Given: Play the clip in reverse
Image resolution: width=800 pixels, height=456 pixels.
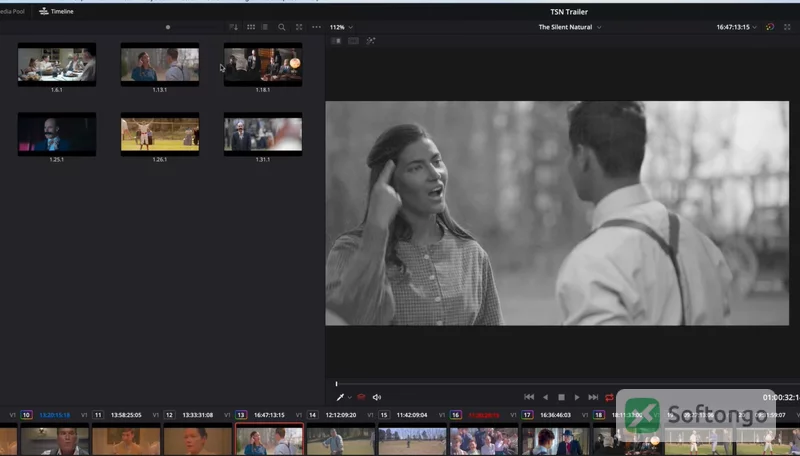Looking at the screenshot, I should (545, 397).
